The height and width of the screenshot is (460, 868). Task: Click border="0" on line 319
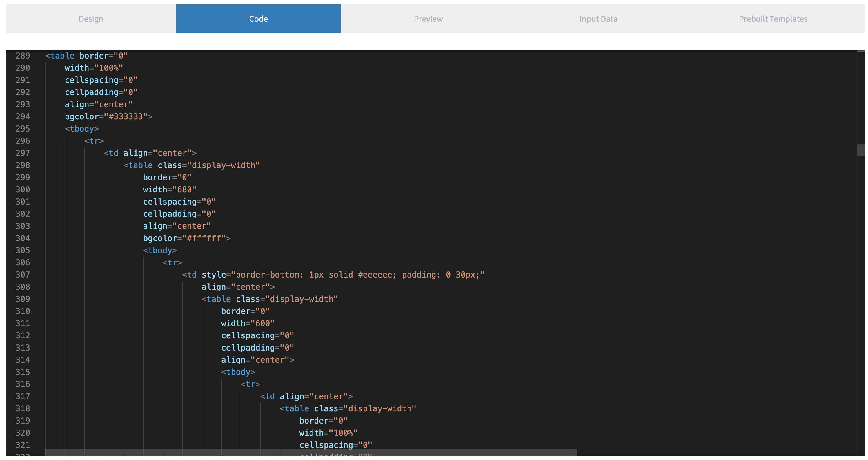click(x=324, y=421)
